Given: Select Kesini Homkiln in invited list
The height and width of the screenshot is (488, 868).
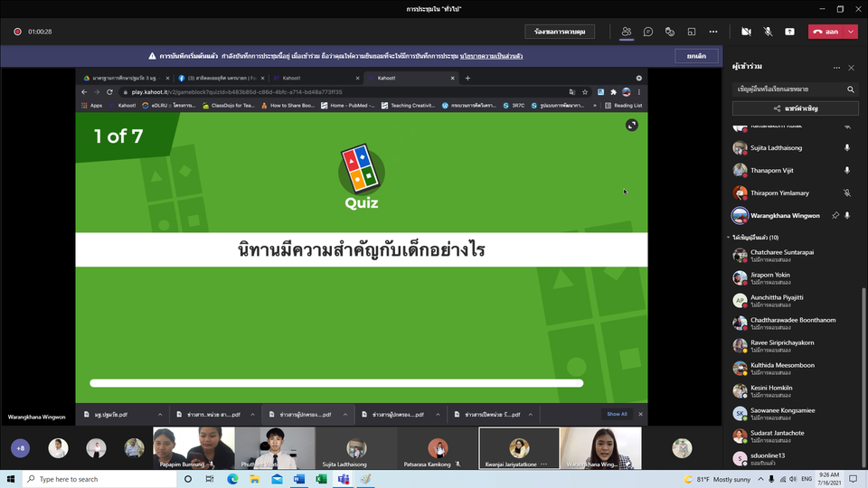Looking at the screenshot, I should click(795, 391).
